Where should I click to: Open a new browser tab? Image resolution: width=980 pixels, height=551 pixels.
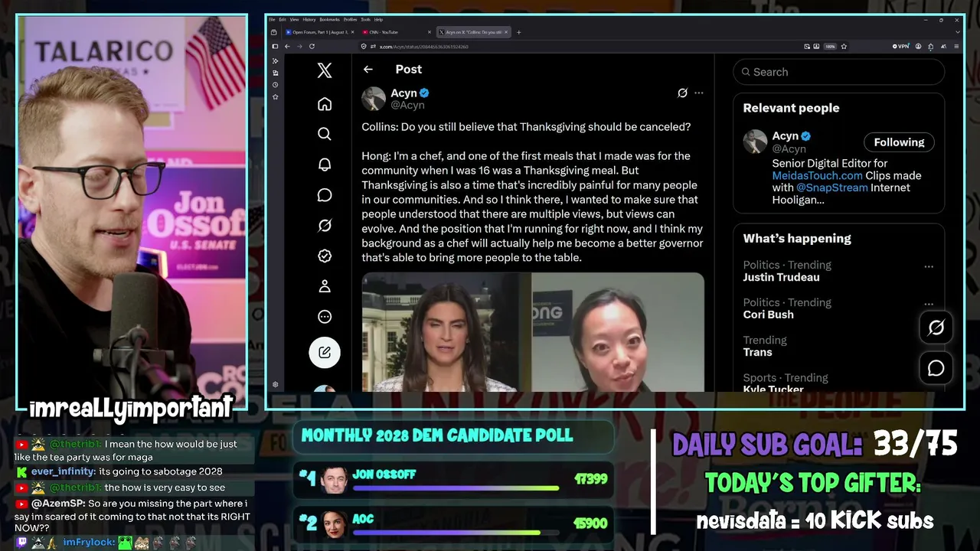pyautogui.click(x=518, y=32)
